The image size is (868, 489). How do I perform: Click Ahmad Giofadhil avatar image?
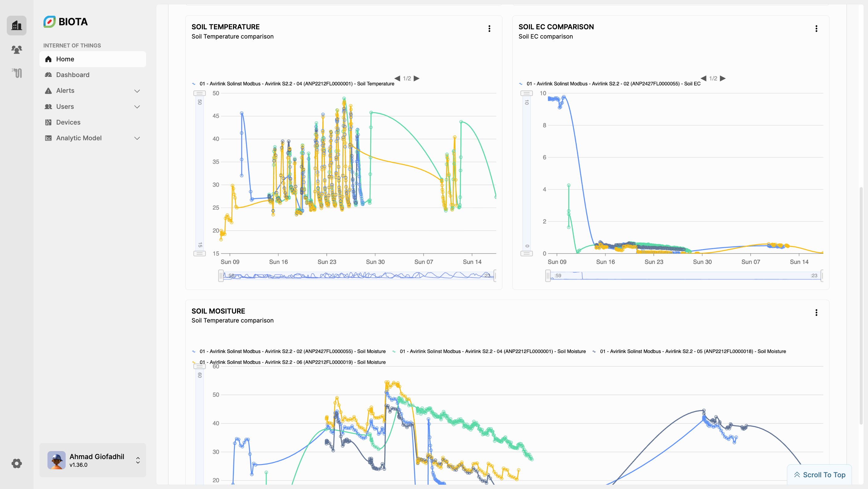pyautogui.click(x=56, y=460)
